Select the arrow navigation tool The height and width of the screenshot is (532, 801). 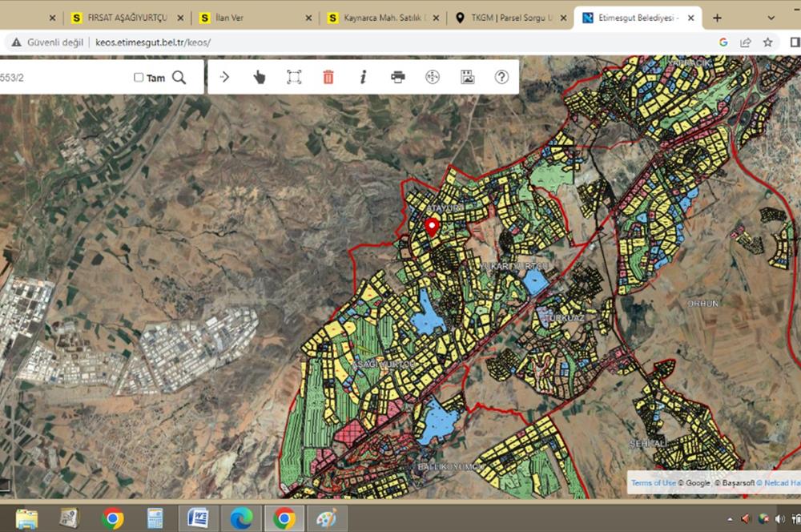point(224,77)
